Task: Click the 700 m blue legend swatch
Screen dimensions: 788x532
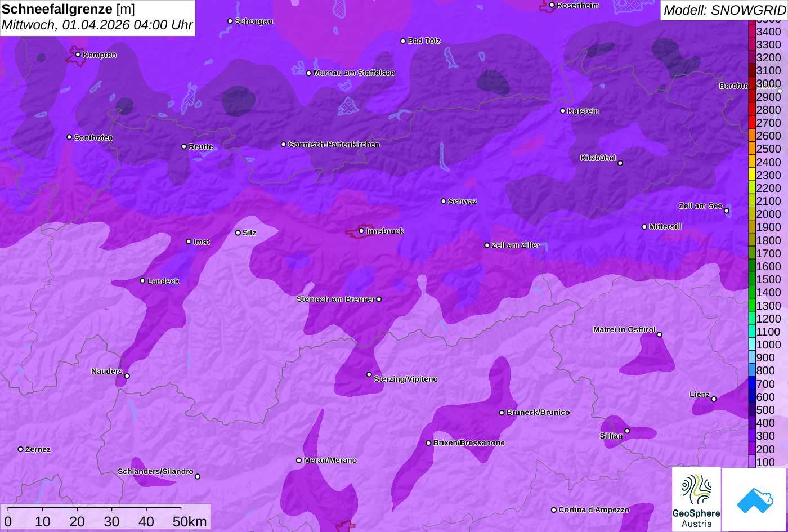Action: (x=751, y=384)
